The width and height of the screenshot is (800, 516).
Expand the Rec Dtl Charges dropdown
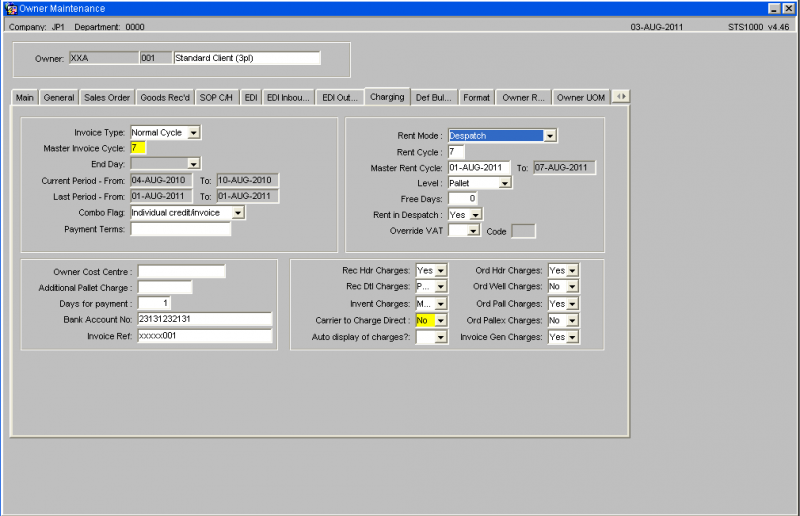[x=441, y=286]
